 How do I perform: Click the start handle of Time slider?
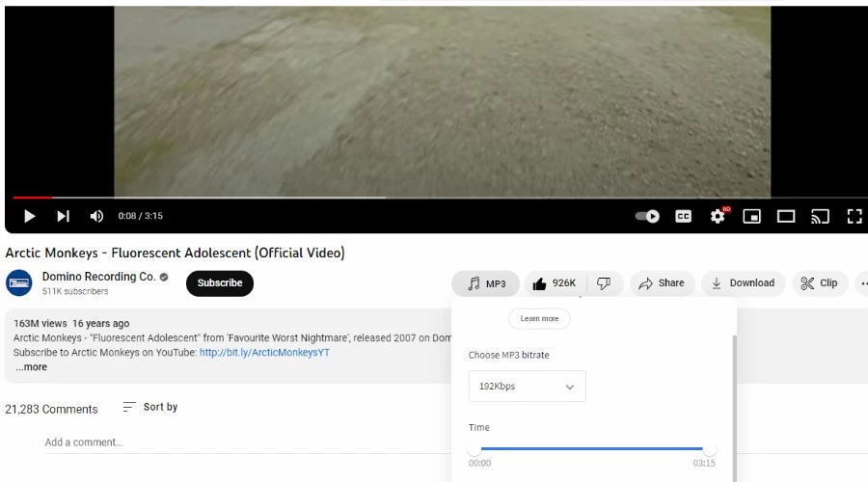(x=475, y=449)
